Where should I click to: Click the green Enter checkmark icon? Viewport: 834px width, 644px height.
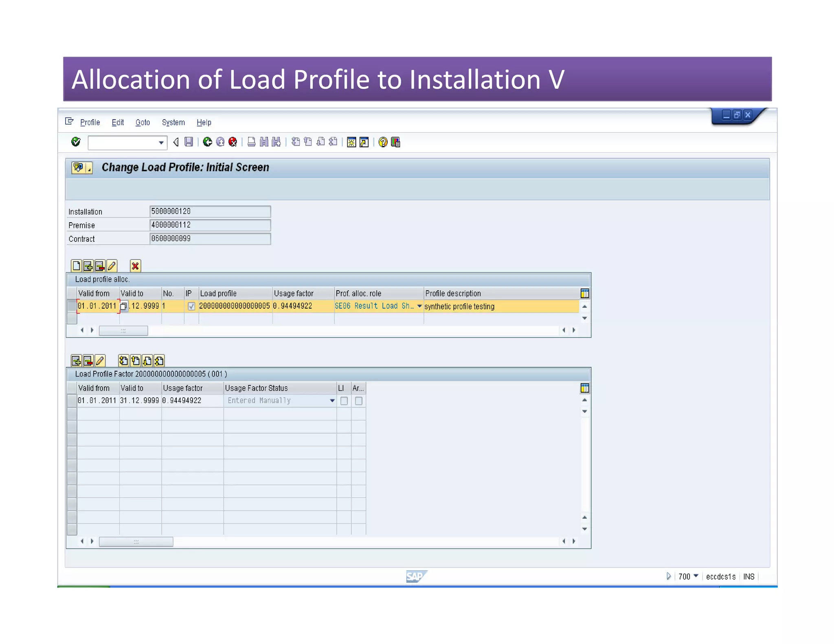(76, 142)
